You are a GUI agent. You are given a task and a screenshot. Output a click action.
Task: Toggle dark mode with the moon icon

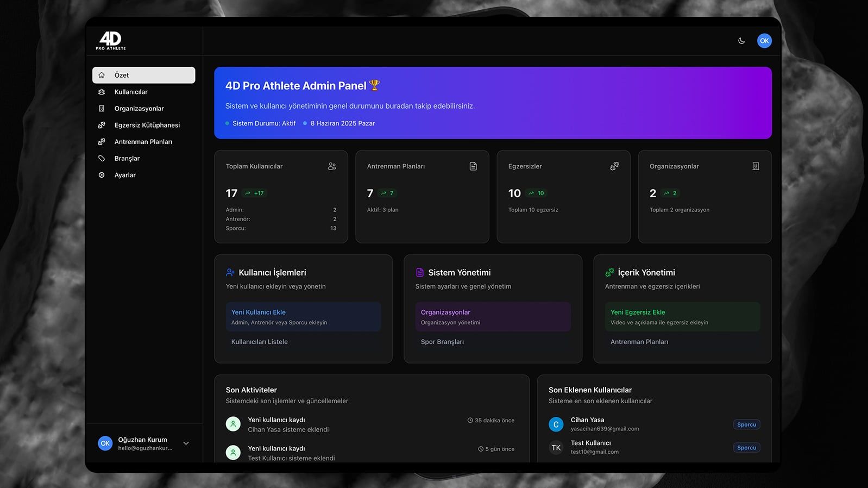pyautogui.click(x=741, y=41)
